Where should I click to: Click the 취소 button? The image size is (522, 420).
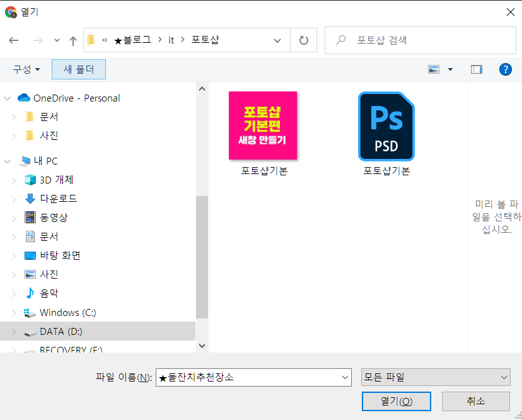pos(476,401)
